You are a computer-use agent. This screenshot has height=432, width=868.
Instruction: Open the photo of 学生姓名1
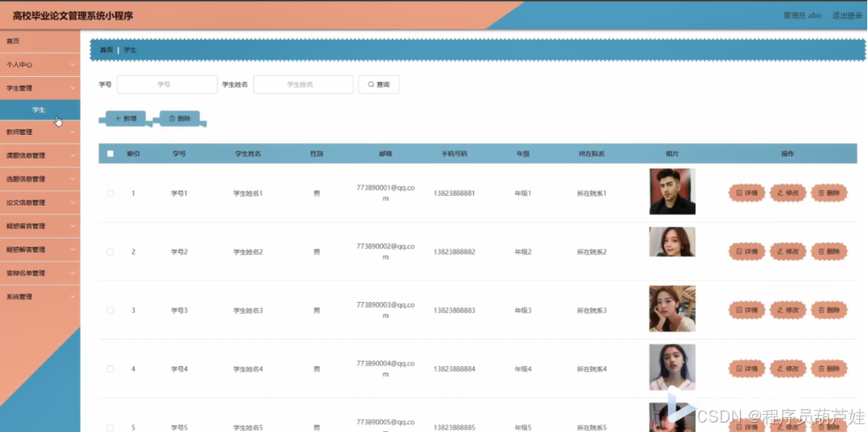[x=672, y=191]
